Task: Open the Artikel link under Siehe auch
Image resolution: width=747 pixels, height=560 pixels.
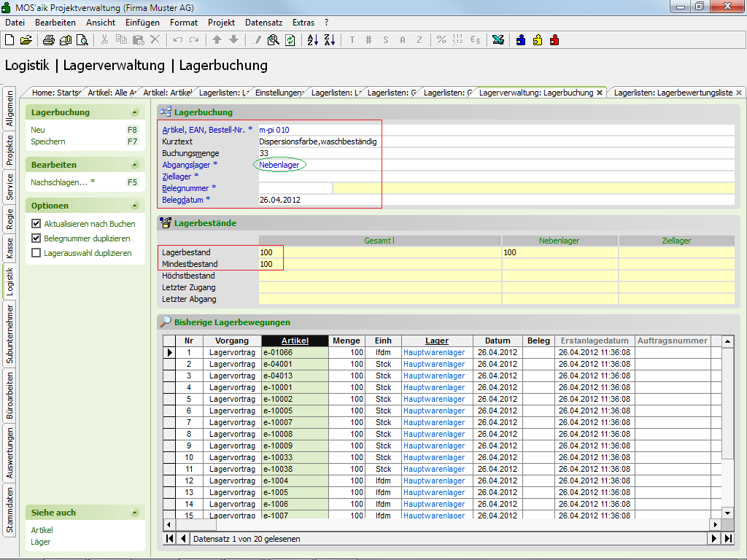Action: pos(42,530)
